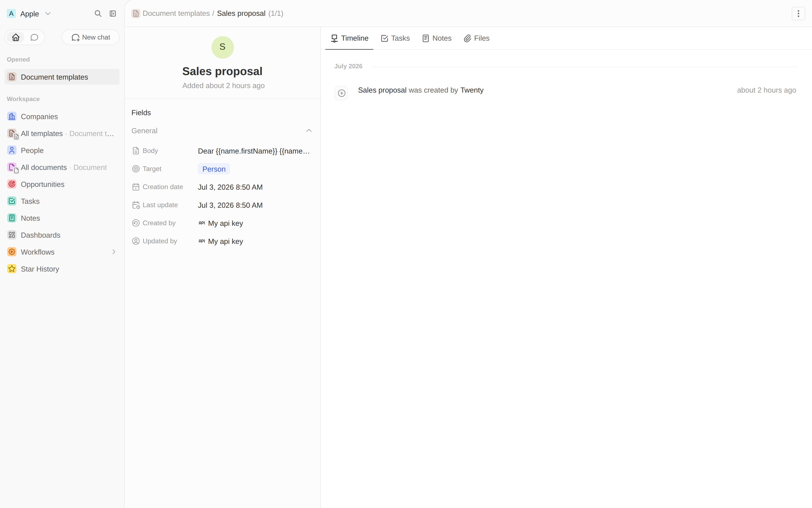Image resolution: width=812 pixels, height=508 pixels.
Task: Collapse the General fields section
Action: [x=309, y=130]
